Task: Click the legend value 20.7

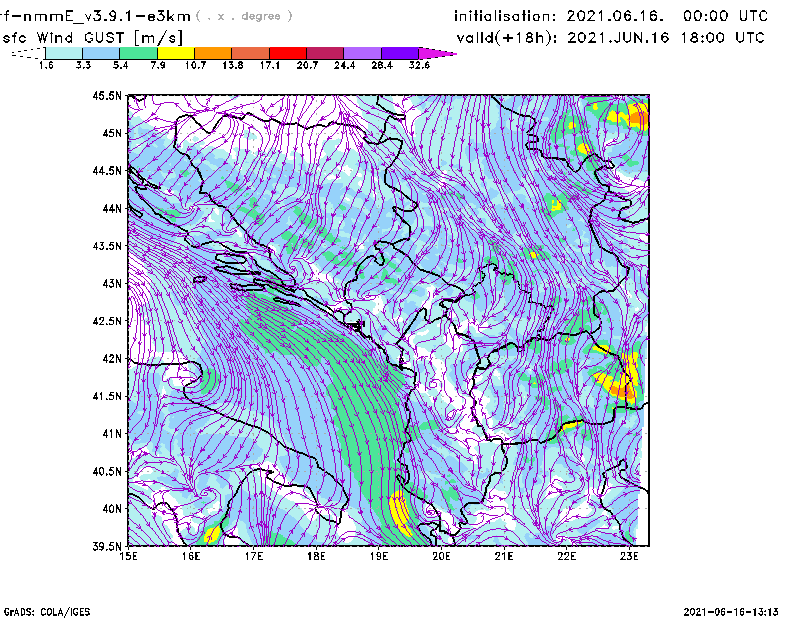Action: pos(307,65)
